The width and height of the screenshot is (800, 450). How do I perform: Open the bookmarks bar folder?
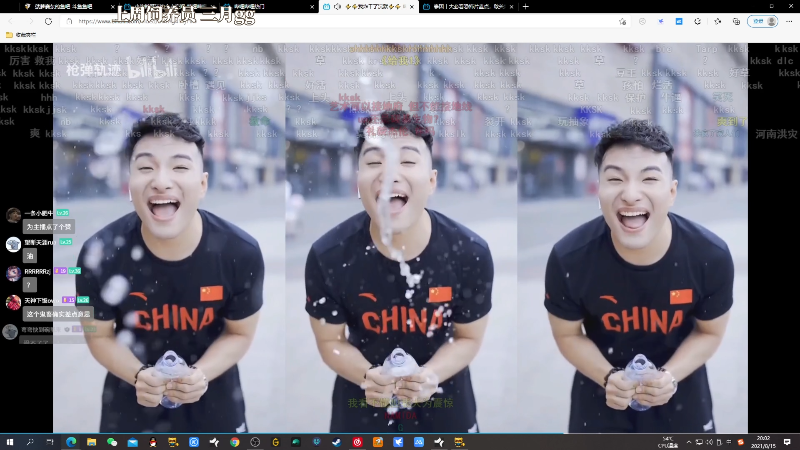(x=21, y=35)
